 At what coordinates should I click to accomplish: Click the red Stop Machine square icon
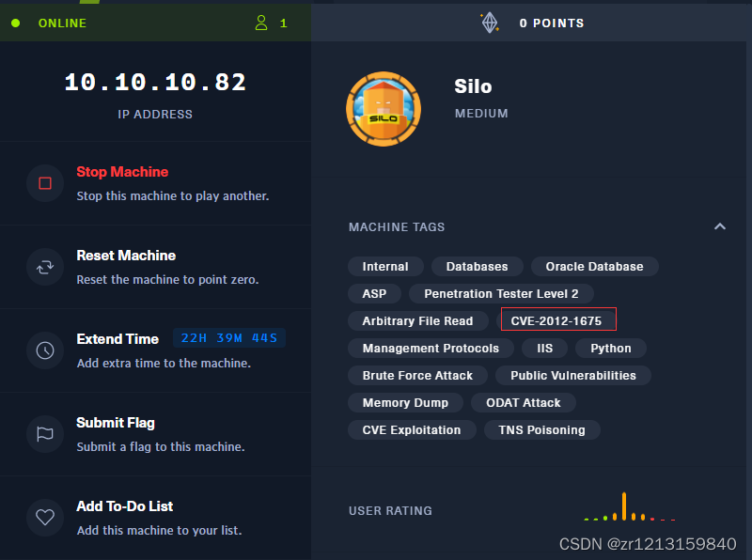[45, 183]
